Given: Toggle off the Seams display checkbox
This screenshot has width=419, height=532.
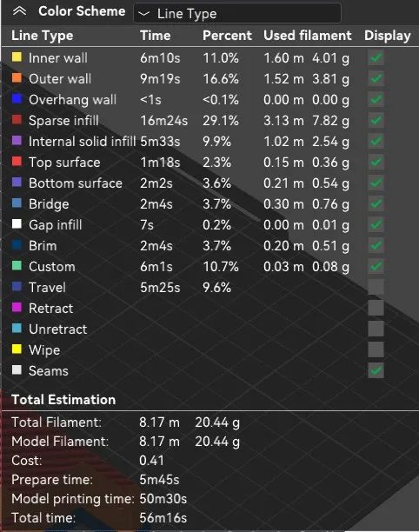Looking at the screenshot, I should pos(376,370).
